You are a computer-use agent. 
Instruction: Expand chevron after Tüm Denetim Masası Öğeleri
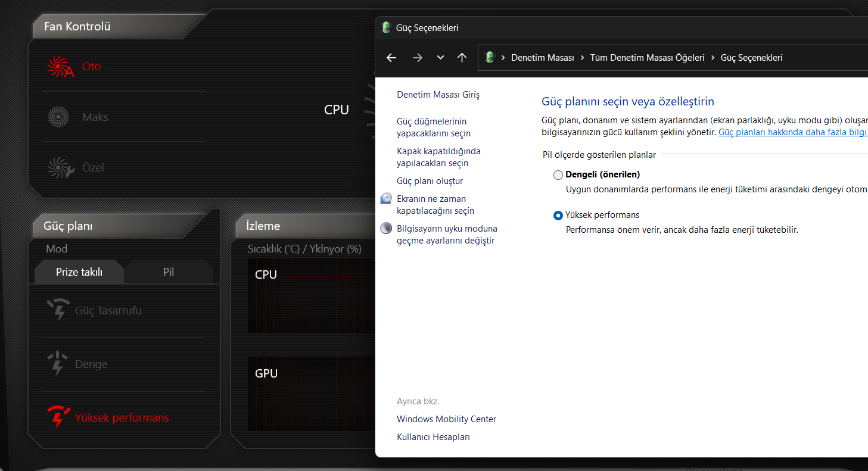click(x=713, y=58)
